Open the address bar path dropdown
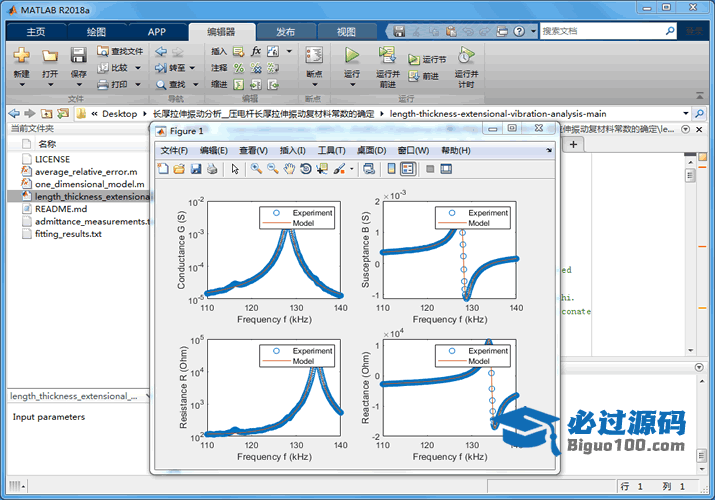This screenshot has height=500, width=715. (685, 113)
